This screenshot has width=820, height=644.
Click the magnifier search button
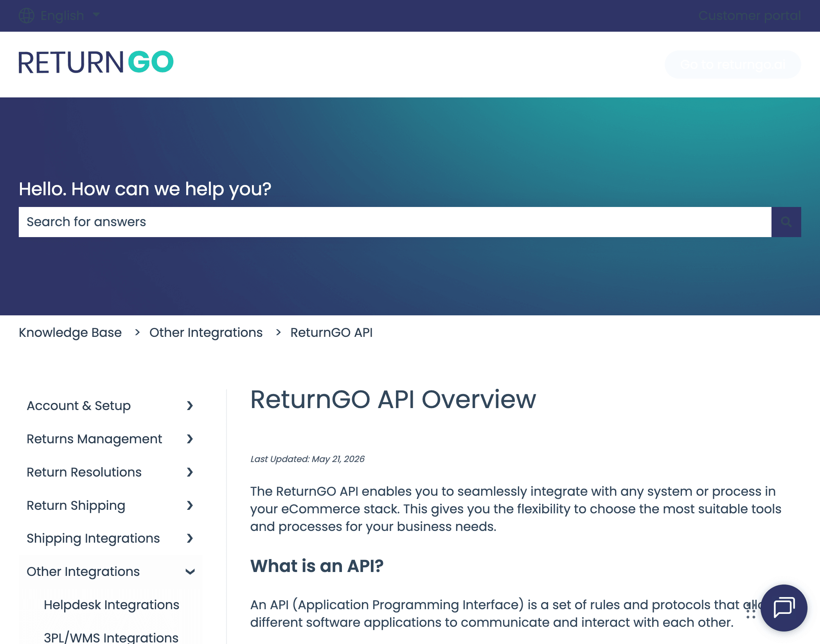pos(786,222)
